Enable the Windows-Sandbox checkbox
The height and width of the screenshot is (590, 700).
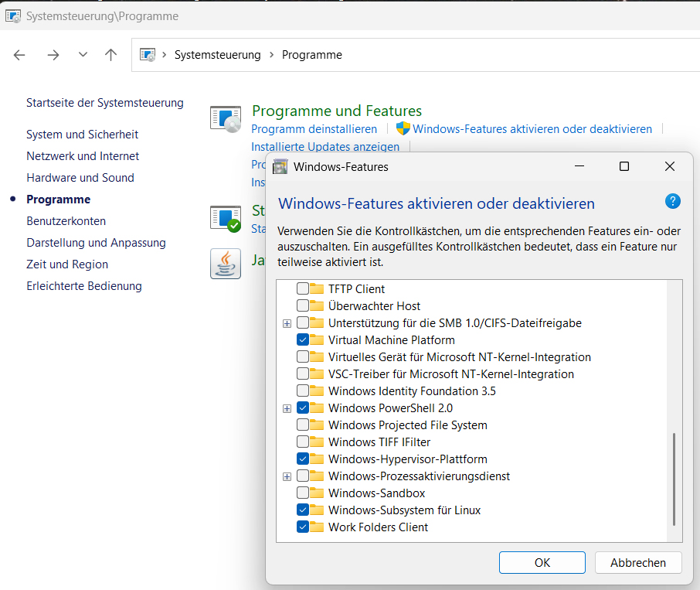coord(303,493)
